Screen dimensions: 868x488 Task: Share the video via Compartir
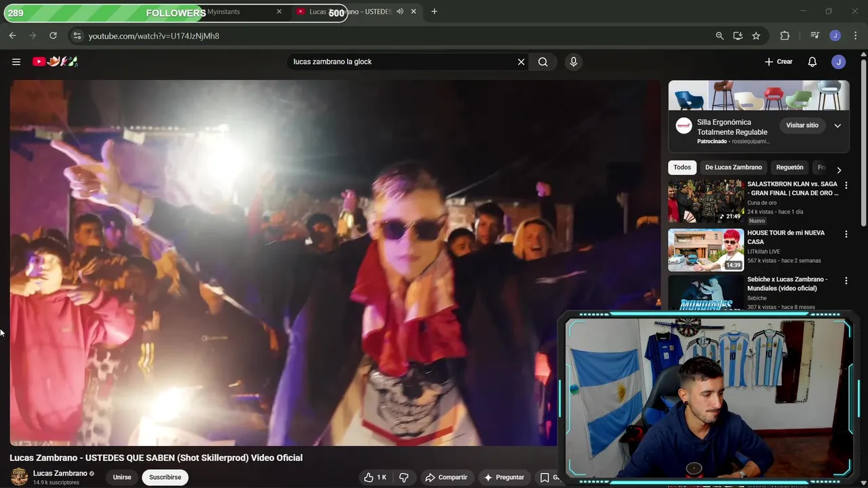point(446,477)
